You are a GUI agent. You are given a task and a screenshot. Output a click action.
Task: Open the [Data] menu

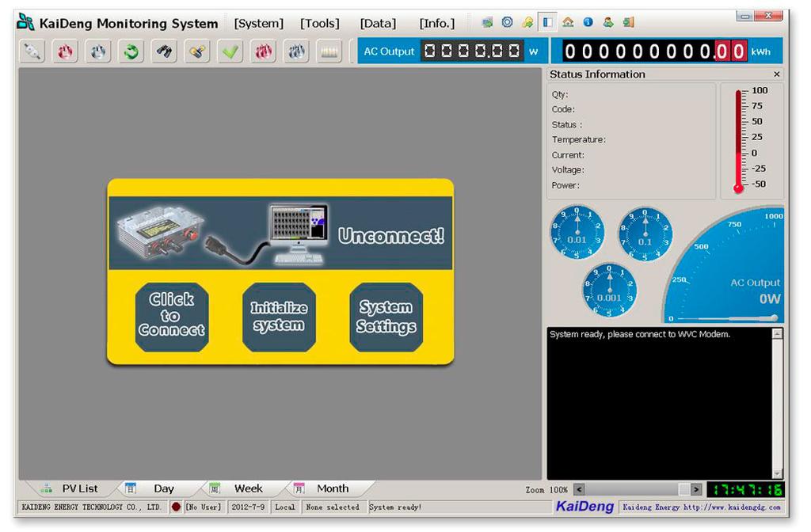click(378, 24)
